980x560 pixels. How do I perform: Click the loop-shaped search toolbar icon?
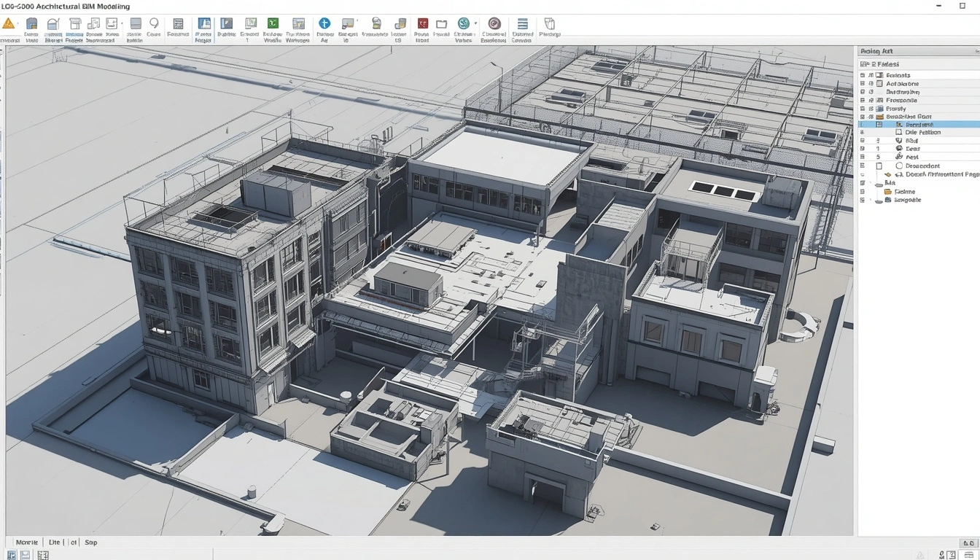tap(154, 23)
